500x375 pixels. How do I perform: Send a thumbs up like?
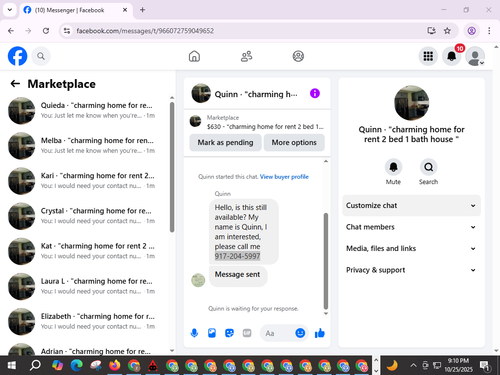[x=320, y=333]
